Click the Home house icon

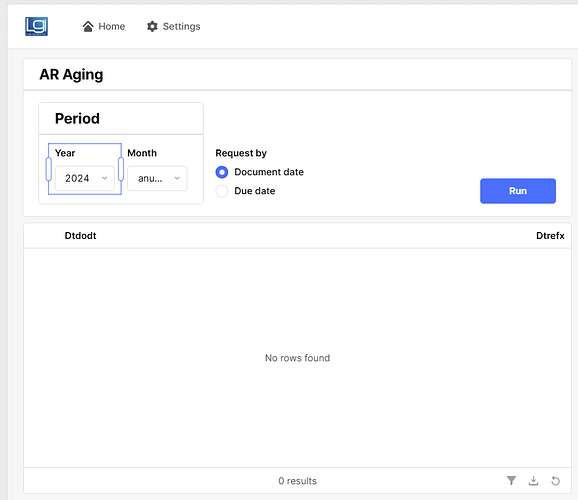click(88, 27)
